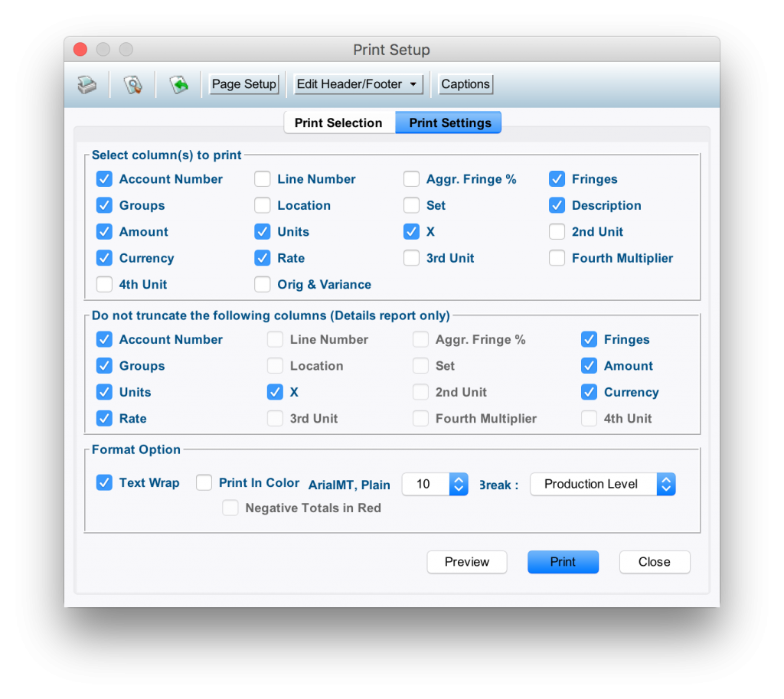Uncheck Currency in do-not-truncate section
This screenshot has height=699, width=784.
click(x=589, y=392)
